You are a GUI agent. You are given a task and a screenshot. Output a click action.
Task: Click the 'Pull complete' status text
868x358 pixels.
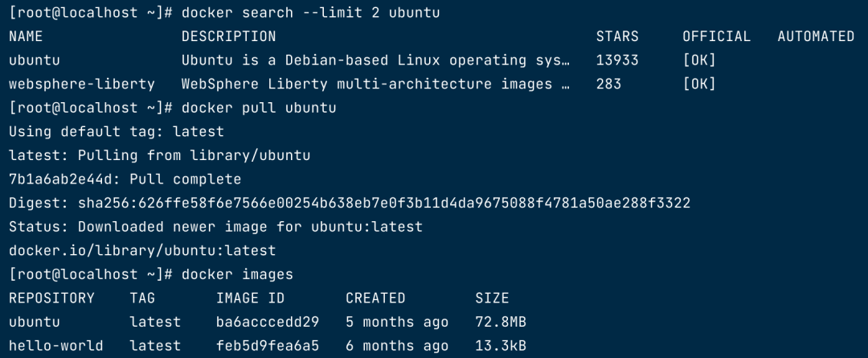coord(186,179)
